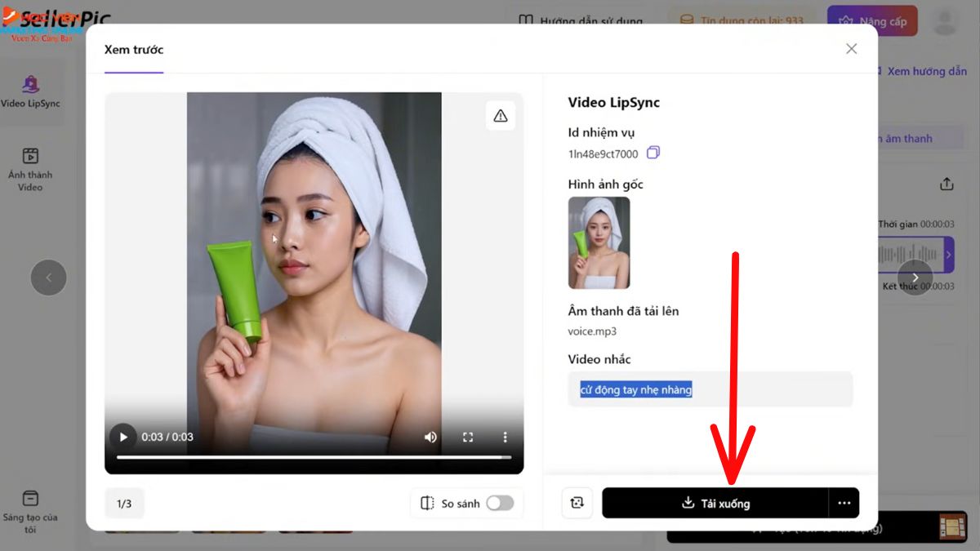Click the video prompt text field
Viewport: 980px width, 551px height.
click(710, 390)
